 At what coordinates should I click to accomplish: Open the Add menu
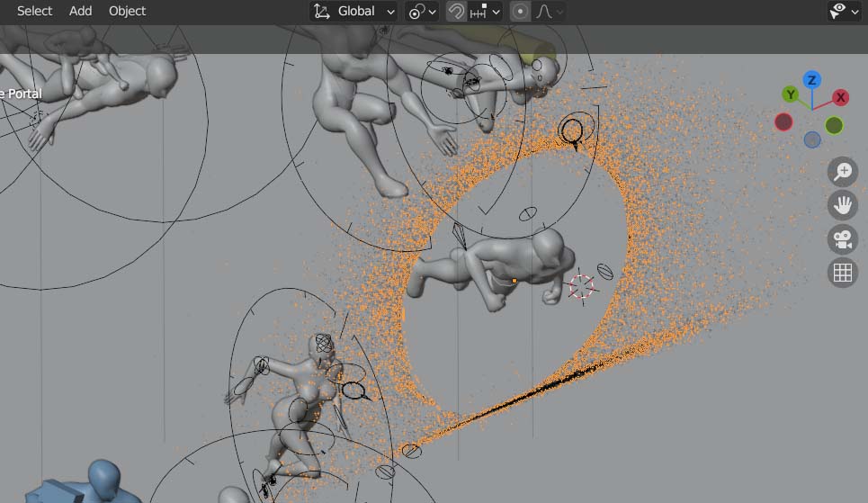pos(81,11)
